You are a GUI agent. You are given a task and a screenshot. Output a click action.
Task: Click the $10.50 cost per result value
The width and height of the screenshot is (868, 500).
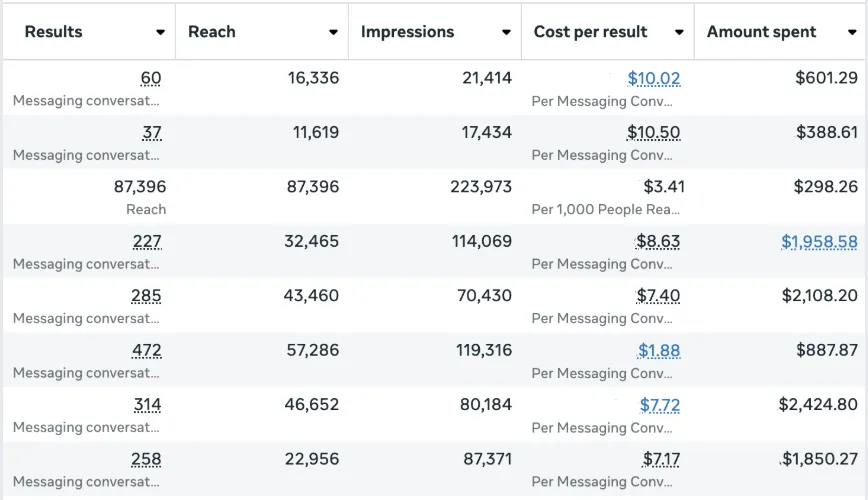653,132
